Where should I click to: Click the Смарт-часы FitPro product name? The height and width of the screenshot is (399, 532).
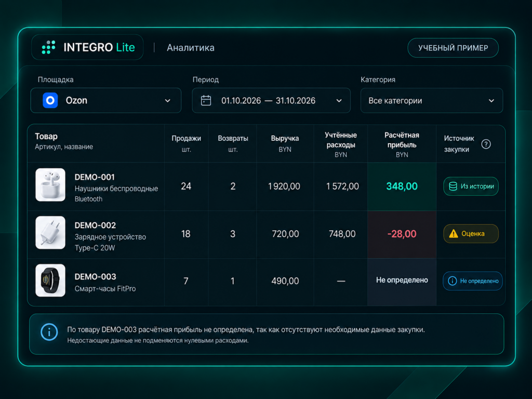[x=105, y=289]
